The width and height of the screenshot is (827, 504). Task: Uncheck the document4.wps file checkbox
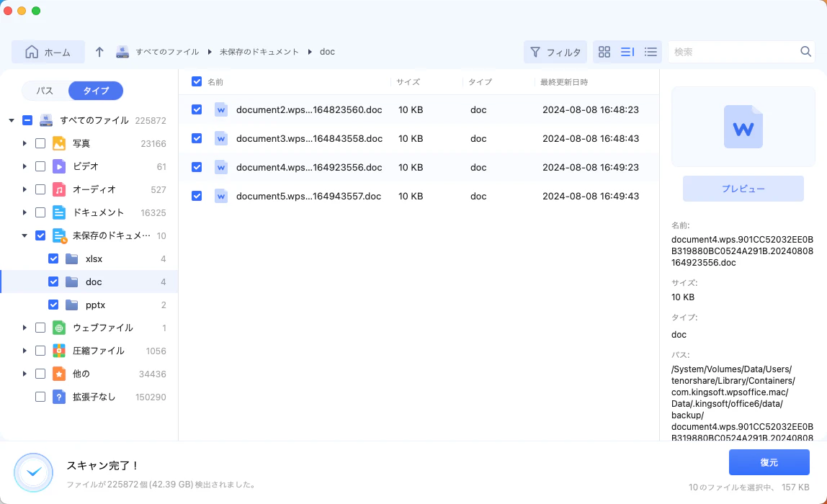coord(197,167)
